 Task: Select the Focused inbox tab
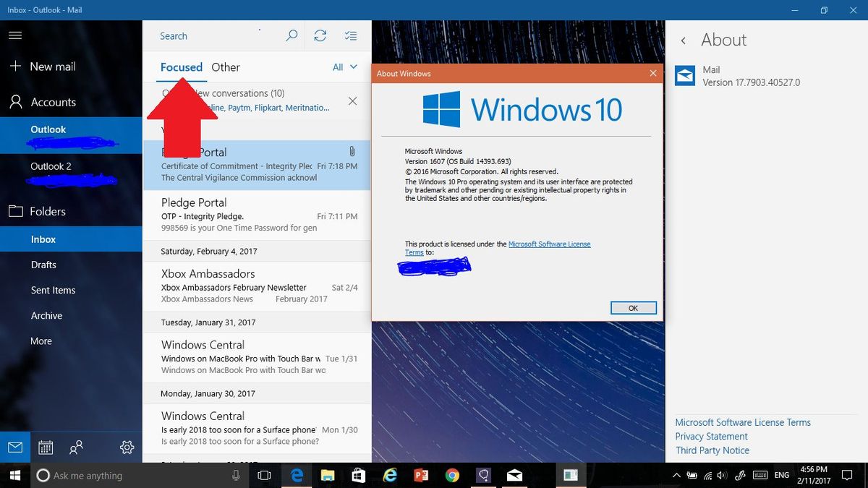coord(181,67)
